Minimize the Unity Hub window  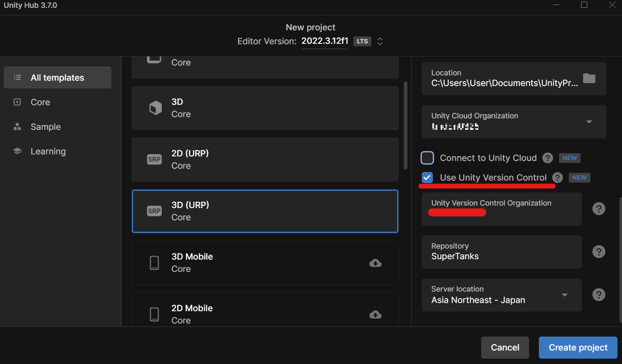point(556,5)
